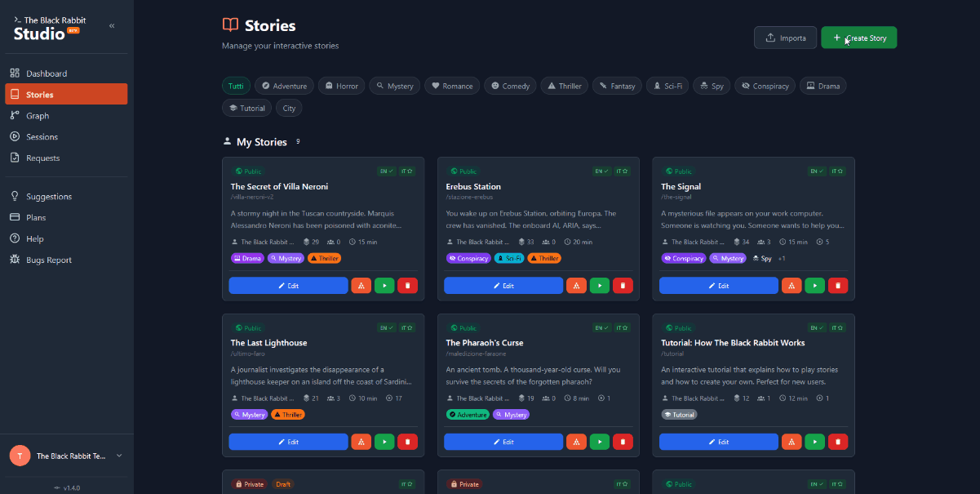Viewport: 980px width, 494px height.
Task: Open the Help page
Action: [x=66, y=239]
